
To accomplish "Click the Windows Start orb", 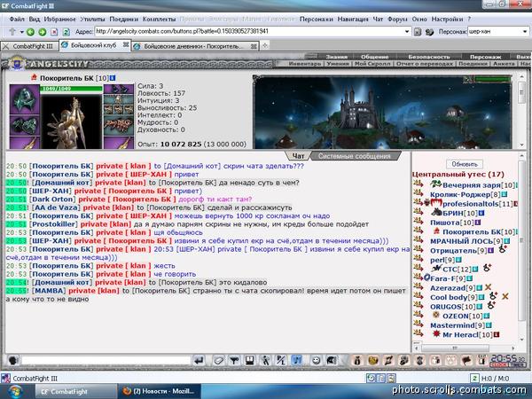I will point(15,391).
